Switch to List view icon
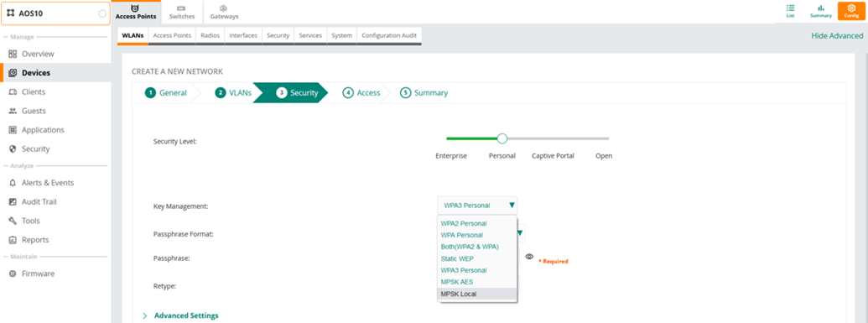This screenshot has height=323, width=868. [x=790, y=8]
